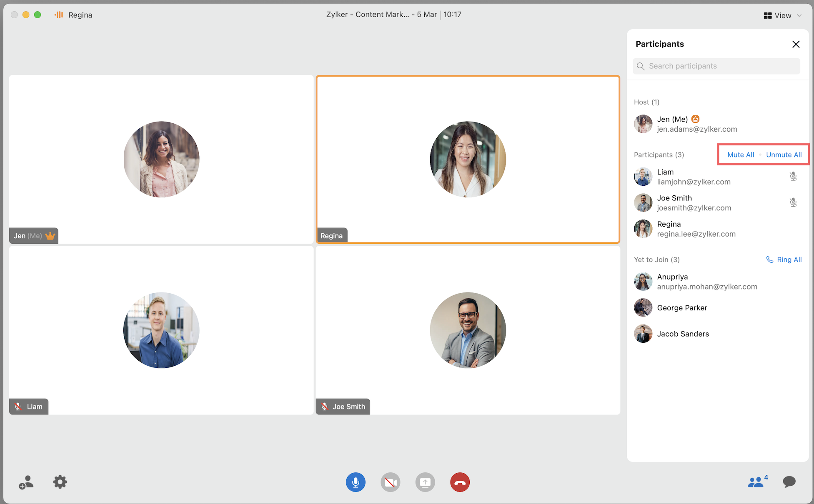This screenshot has width=814, height=504.
Task: Click Mute All link
Action: (740, 155)
